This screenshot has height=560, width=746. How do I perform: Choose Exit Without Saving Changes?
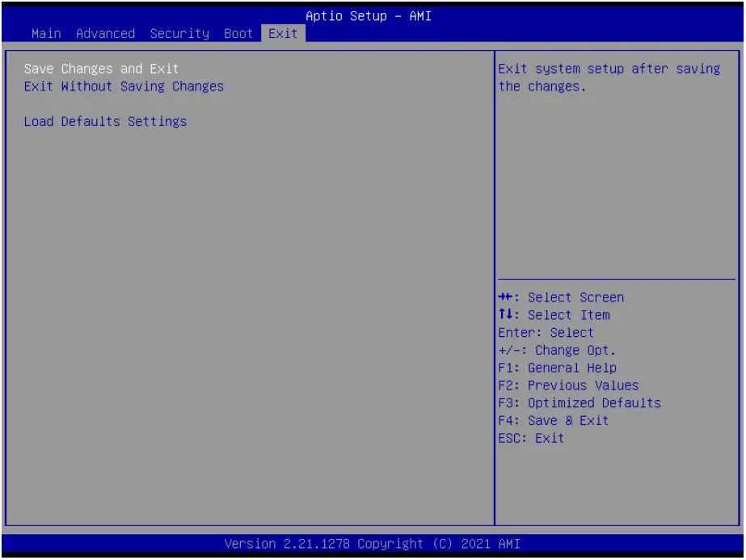point(124,86)
